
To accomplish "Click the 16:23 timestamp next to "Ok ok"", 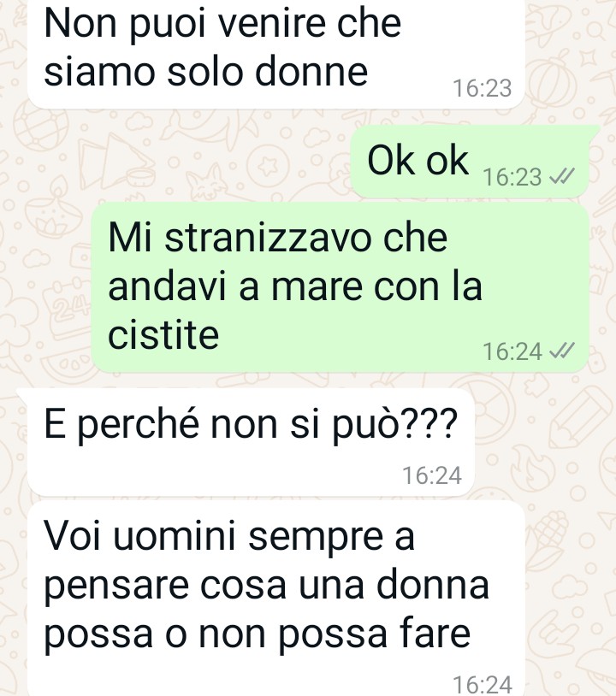I will pyautogui.click(x=512, y=177).
